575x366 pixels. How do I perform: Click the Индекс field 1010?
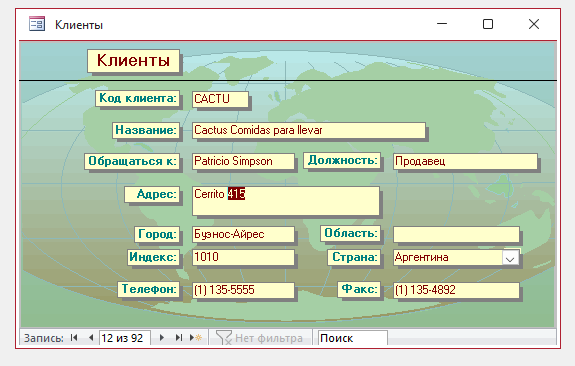click(243, 257)
